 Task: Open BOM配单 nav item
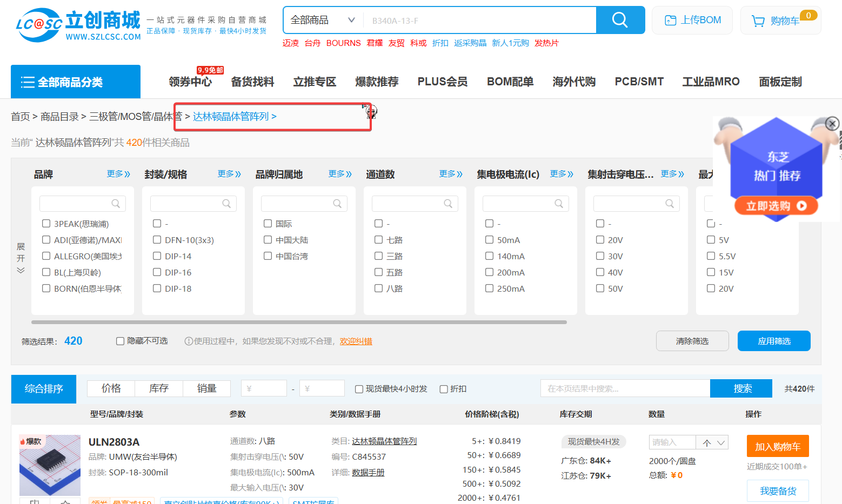tap(510, 82)
